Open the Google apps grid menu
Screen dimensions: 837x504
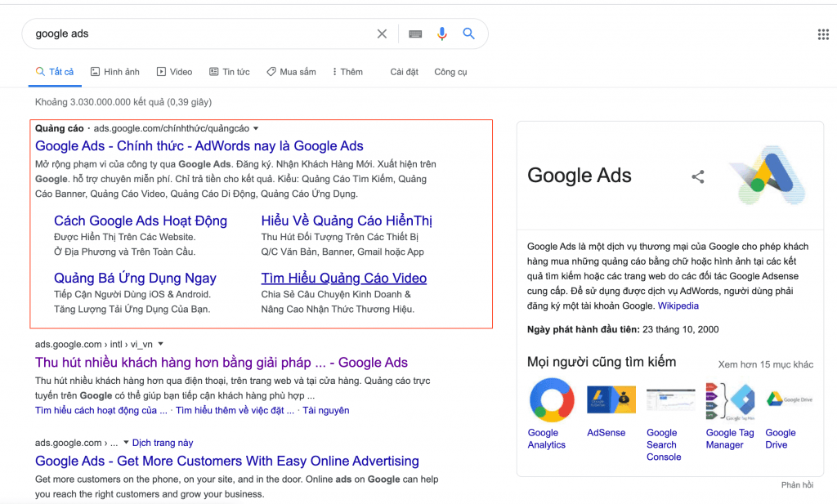823,34
